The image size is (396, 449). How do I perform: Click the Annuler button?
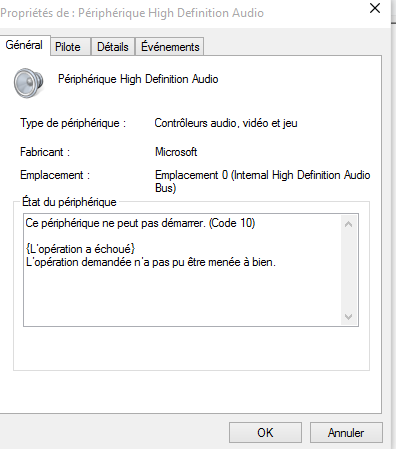[x=346, y=433]
